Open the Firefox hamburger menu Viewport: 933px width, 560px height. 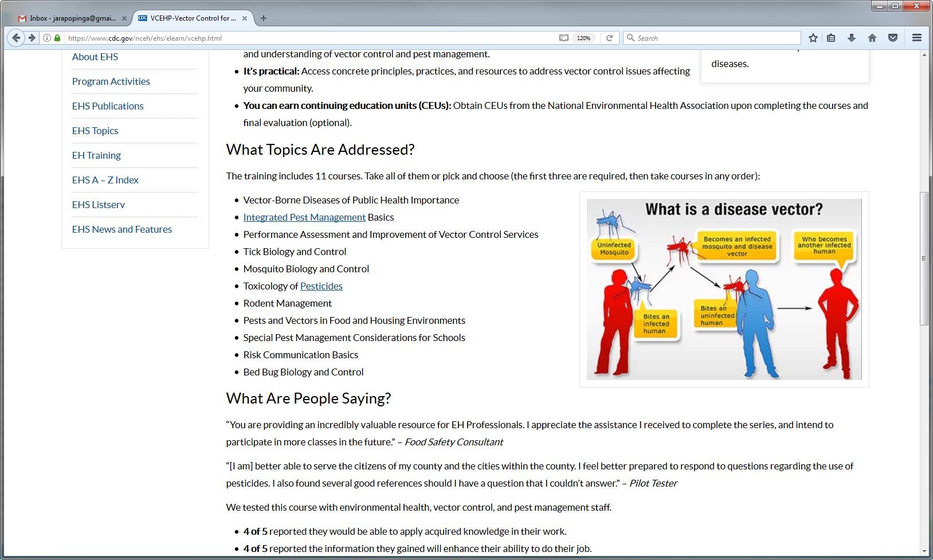917,38
